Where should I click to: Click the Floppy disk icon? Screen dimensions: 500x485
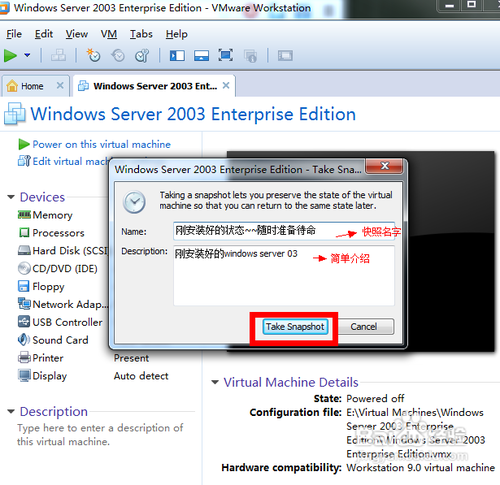pos(24,286)
